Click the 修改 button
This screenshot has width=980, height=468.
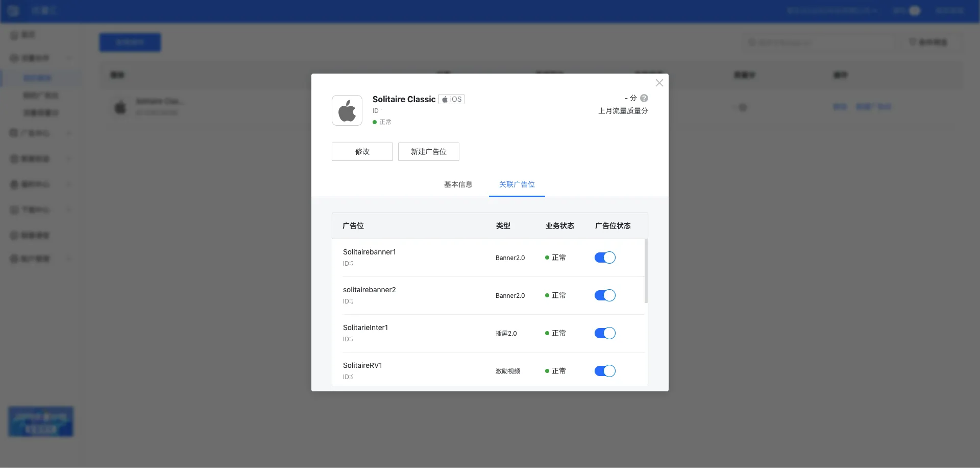click(362, 152)
